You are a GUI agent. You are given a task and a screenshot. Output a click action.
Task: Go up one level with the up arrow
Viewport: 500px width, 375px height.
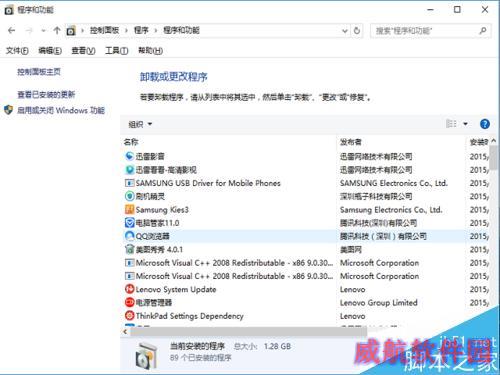57,31
